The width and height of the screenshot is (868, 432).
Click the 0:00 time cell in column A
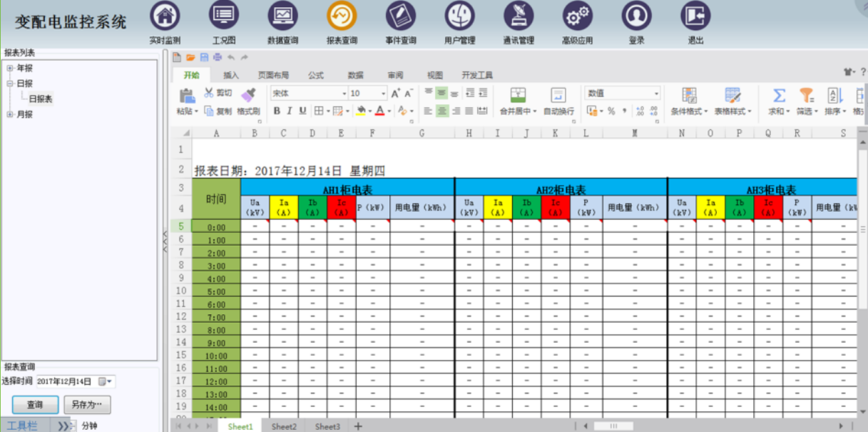(216, 228)
